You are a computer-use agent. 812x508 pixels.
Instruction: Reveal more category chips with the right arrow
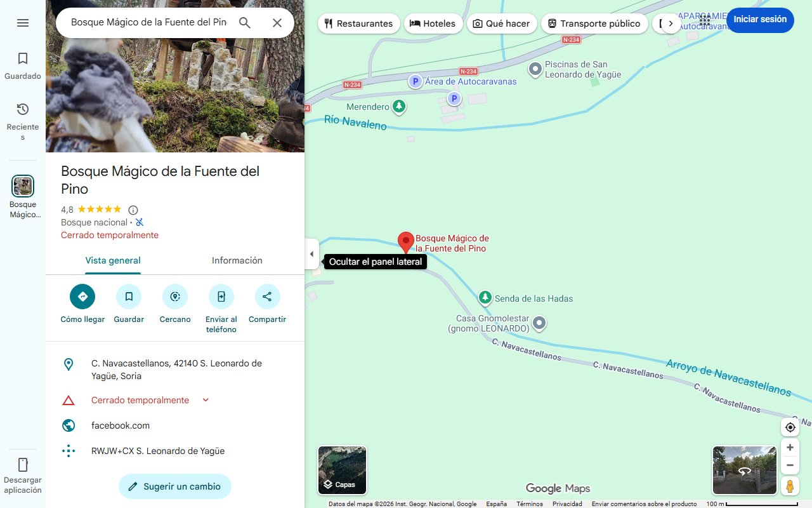(672, 23)
